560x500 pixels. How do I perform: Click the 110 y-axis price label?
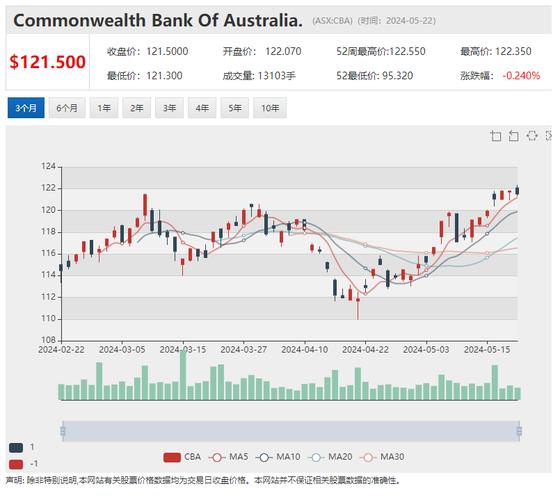point(48,319)
